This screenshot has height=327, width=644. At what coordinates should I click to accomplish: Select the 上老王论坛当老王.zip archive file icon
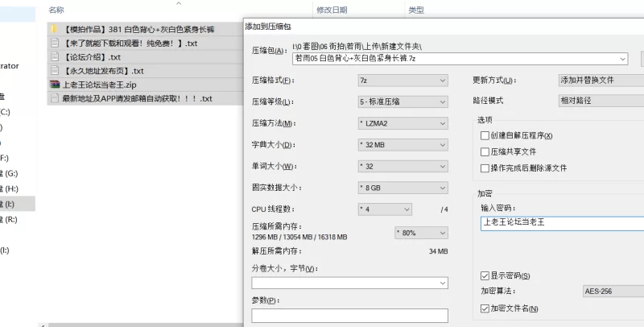coord(54,84)
